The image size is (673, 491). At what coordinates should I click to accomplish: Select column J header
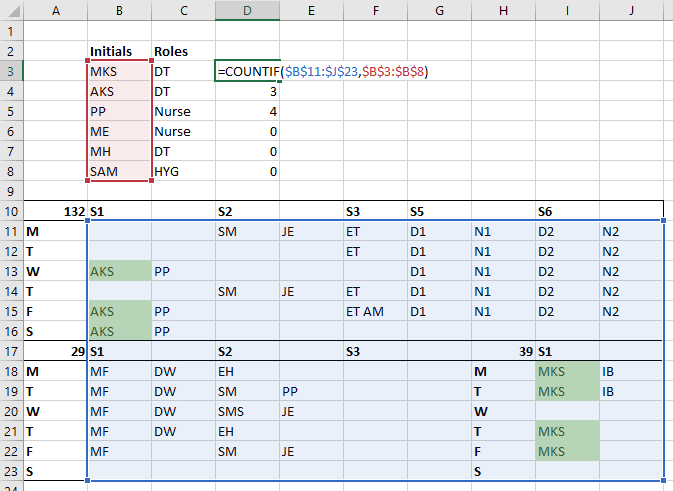coord(631,10)
